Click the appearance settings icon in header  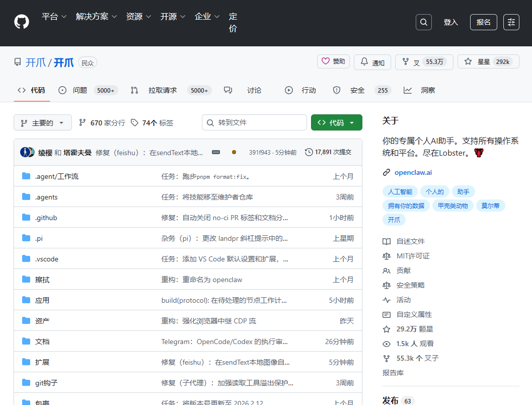511,22
